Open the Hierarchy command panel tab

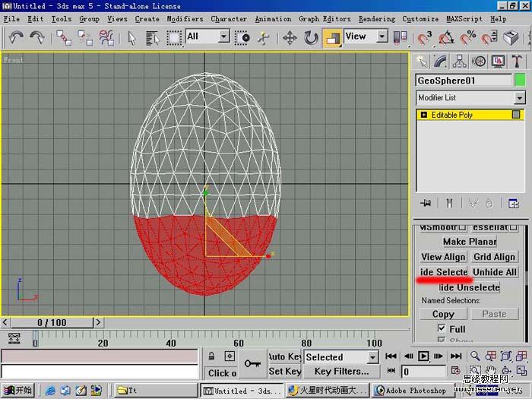[459, 62]
